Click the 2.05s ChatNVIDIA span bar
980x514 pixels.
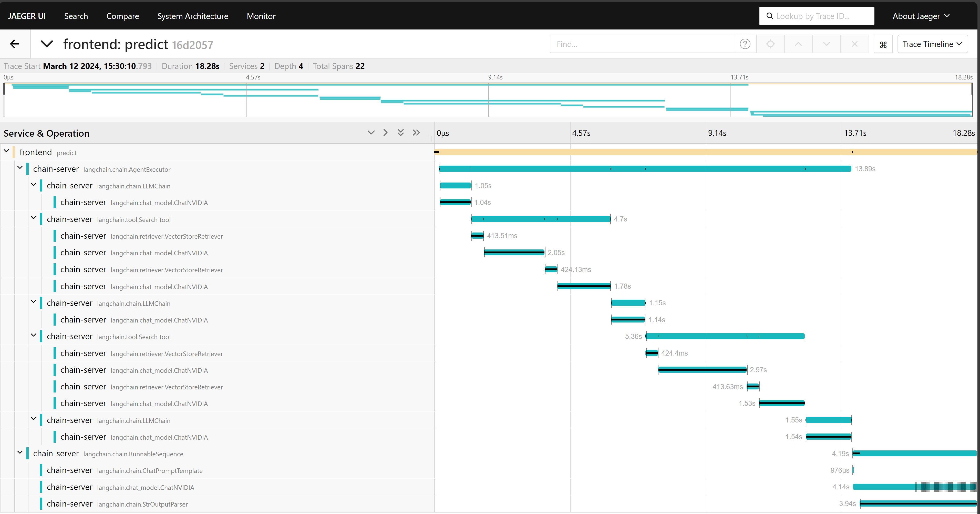pyautogui.click(x=514, y=253)
